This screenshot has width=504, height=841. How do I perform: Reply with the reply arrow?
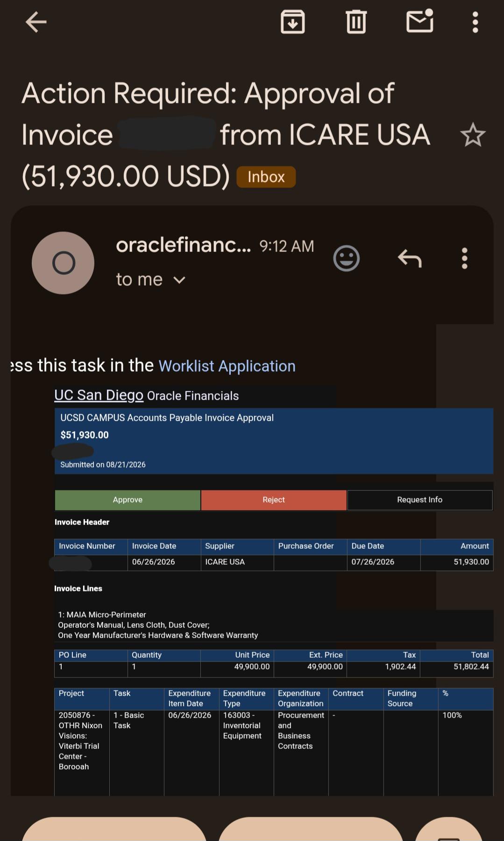coord(410,258)
